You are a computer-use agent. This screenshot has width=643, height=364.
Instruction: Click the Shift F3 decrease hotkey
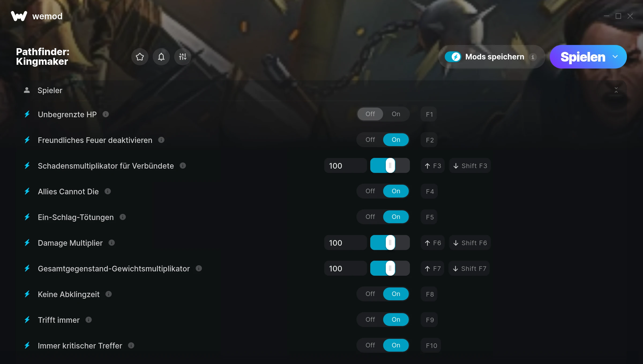tap(470, 166)
